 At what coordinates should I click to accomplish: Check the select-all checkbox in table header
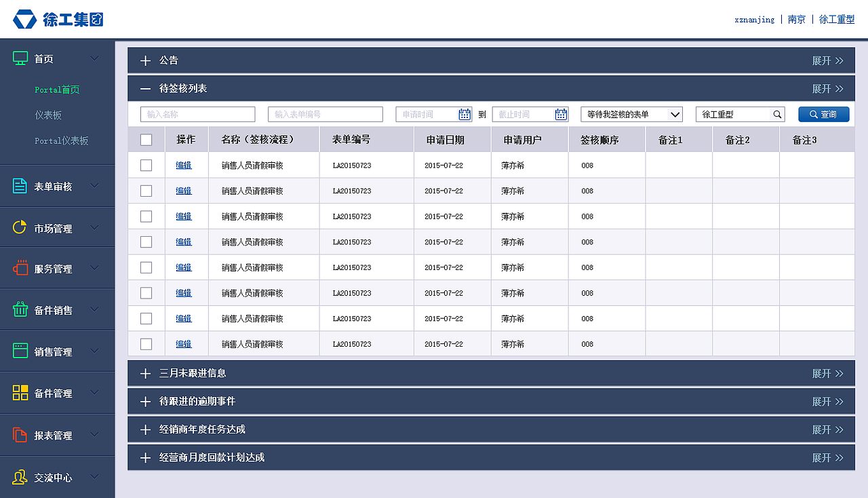pos(146,138)
